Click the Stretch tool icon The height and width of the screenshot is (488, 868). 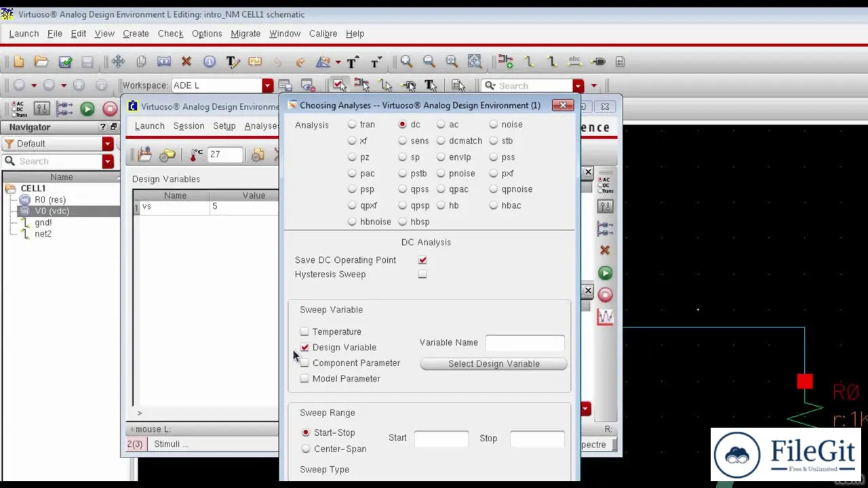163,62
